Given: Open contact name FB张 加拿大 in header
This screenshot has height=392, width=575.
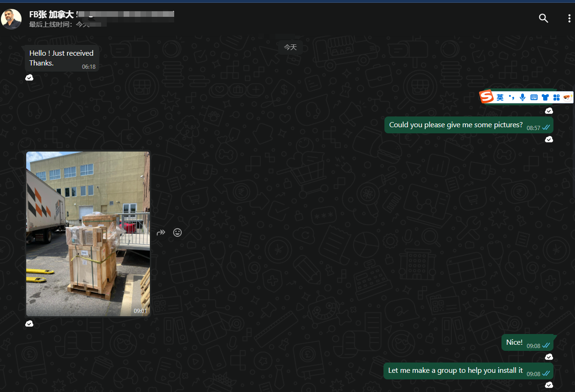Looking at the screenshot, I should 51,14.
